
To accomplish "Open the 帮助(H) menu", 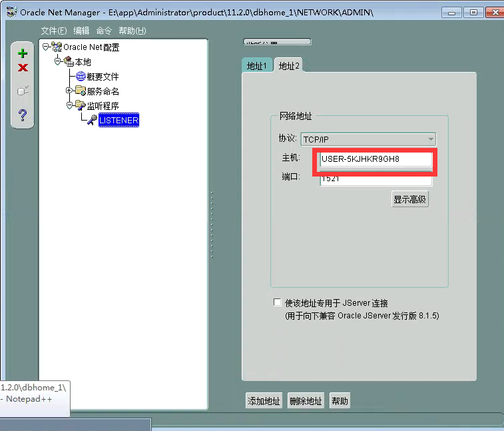I will point(132,31).
